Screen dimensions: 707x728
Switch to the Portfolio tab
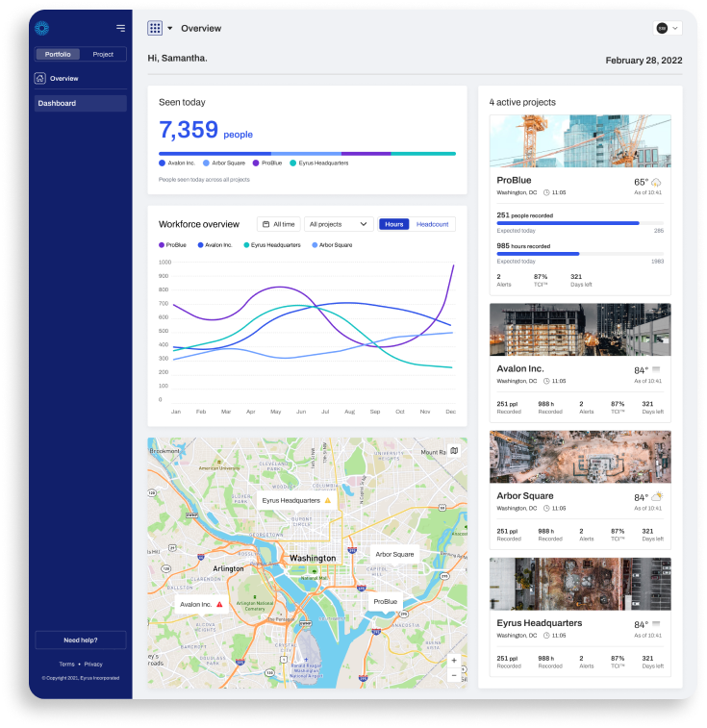tap(58, 54)
